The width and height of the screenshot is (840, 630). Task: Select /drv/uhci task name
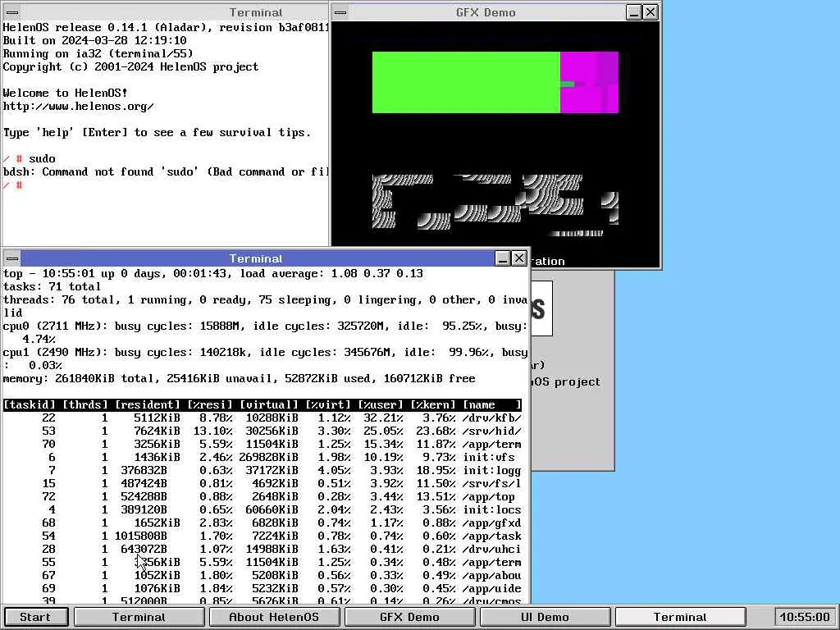[492, 549]
